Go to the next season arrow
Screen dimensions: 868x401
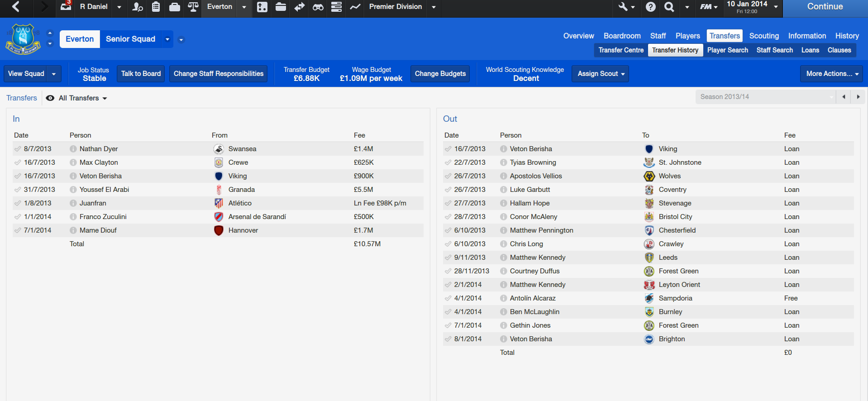click(858, 97)
